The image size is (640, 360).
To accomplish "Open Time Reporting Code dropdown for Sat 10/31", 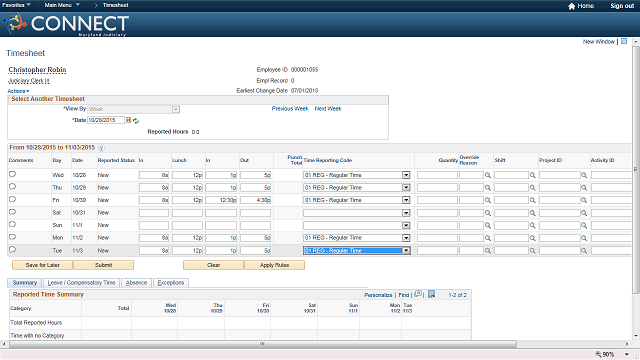I will (x=406, y=213).
